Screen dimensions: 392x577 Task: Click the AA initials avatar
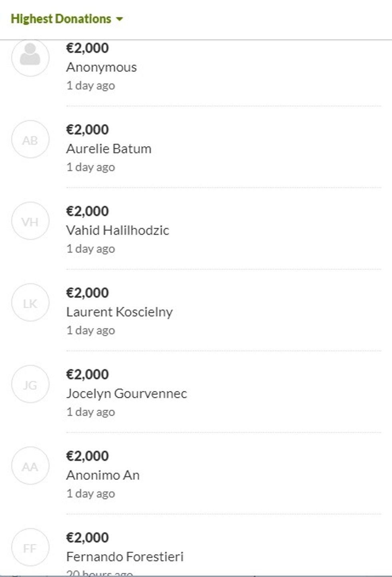[x=30, y=466]
